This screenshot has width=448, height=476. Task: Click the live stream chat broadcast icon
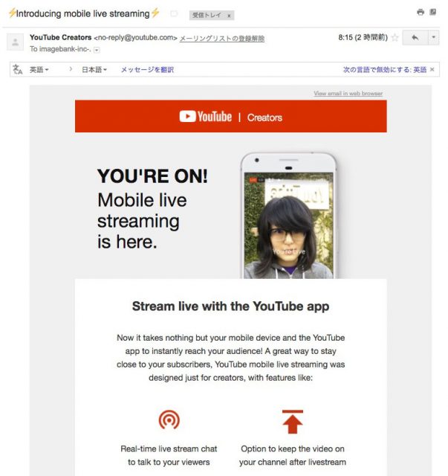[169, 419]
